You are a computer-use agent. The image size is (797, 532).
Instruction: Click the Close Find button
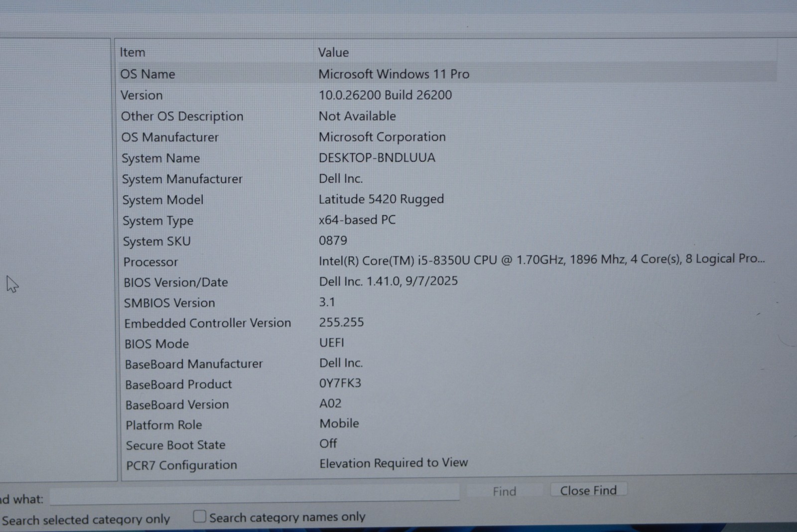(588, 491)
